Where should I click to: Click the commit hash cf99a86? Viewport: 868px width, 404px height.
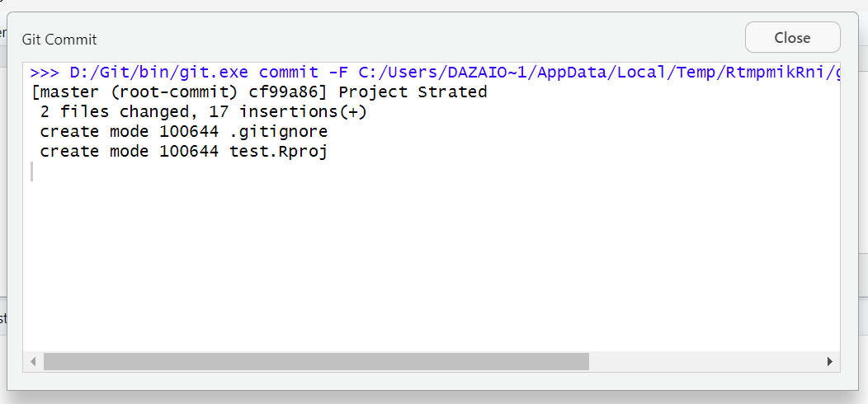284,92
